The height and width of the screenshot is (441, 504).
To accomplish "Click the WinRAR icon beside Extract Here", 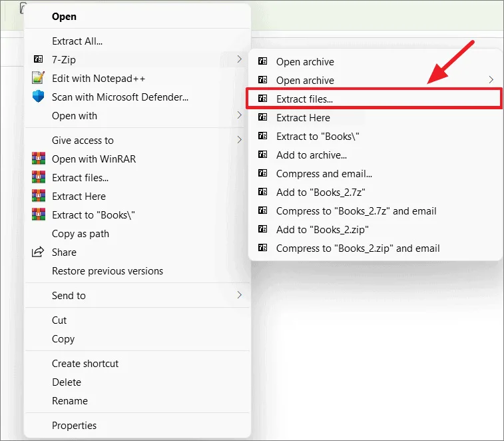I will 38,196.
